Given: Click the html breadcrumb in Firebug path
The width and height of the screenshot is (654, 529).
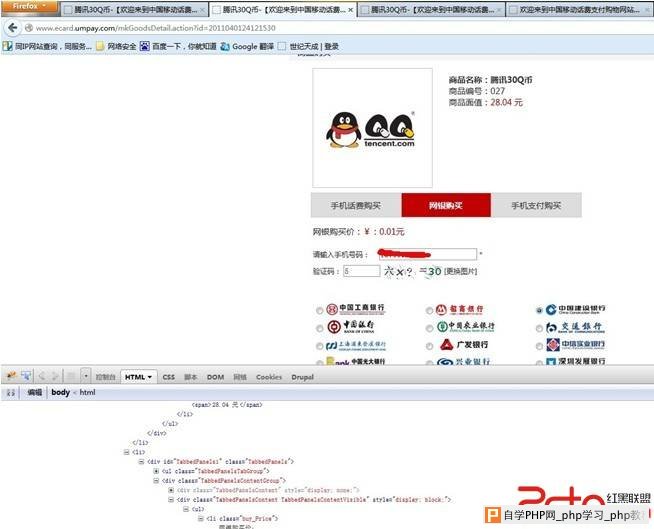Looking at the screenshot, I should click(87, 393).
